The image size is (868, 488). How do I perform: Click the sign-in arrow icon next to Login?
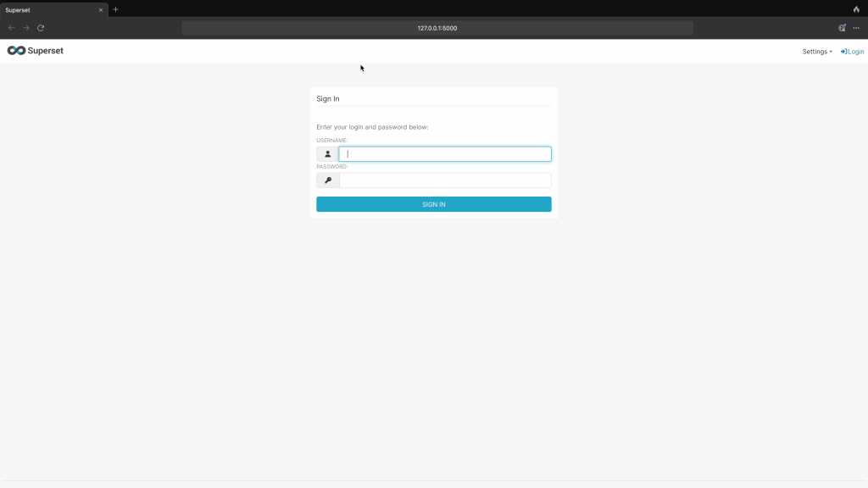tap(843, 52)
